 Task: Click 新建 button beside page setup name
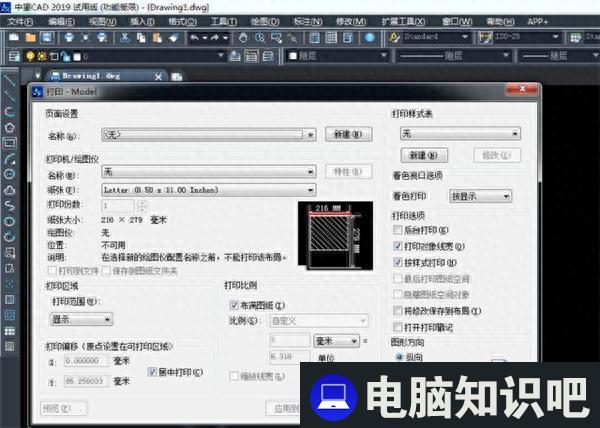(348, 134)
